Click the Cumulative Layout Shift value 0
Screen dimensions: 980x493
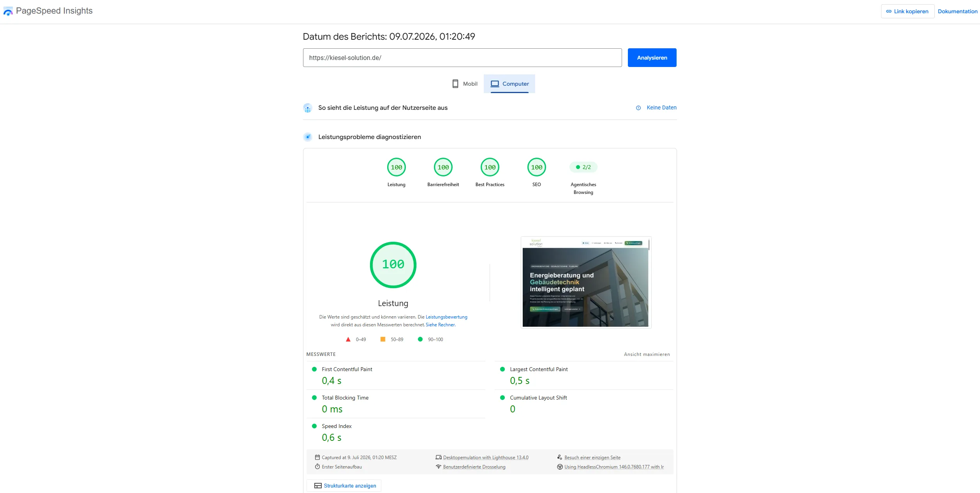pos(513,409)
